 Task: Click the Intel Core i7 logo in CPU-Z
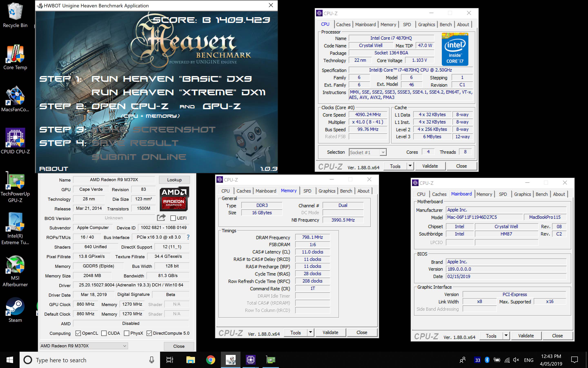[x=455, y=49]
